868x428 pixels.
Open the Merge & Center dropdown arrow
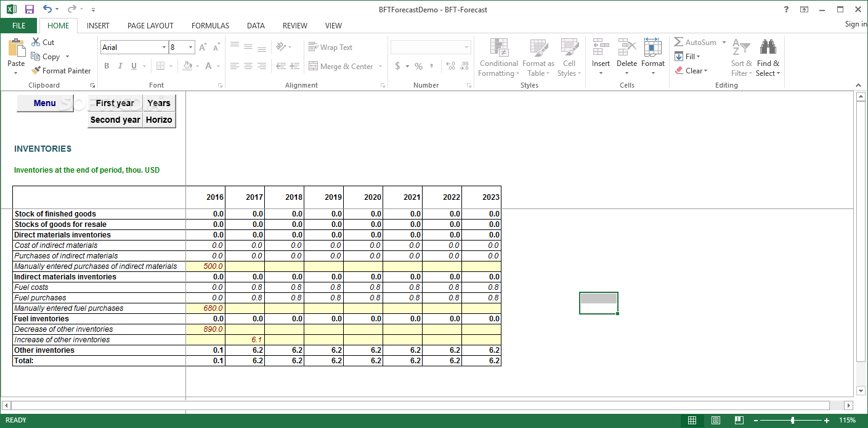pyautogui.click(x=380, y=67)
